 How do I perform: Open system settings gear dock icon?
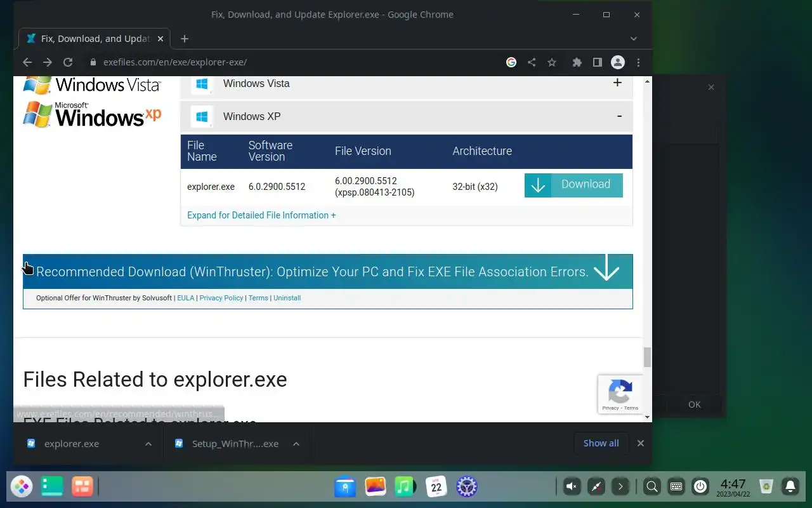click(x=467, y=487)
